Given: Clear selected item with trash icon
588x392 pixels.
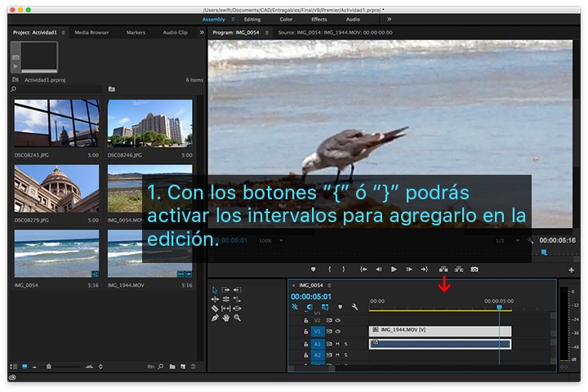Looking at the screenshot, I should (x=194, y=367).
